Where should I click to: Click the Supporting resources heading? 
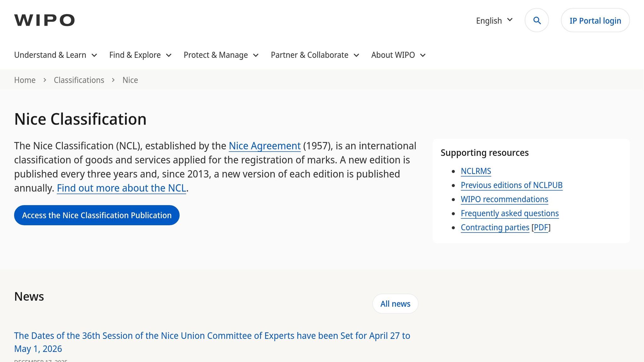click(x=485, y=153)
